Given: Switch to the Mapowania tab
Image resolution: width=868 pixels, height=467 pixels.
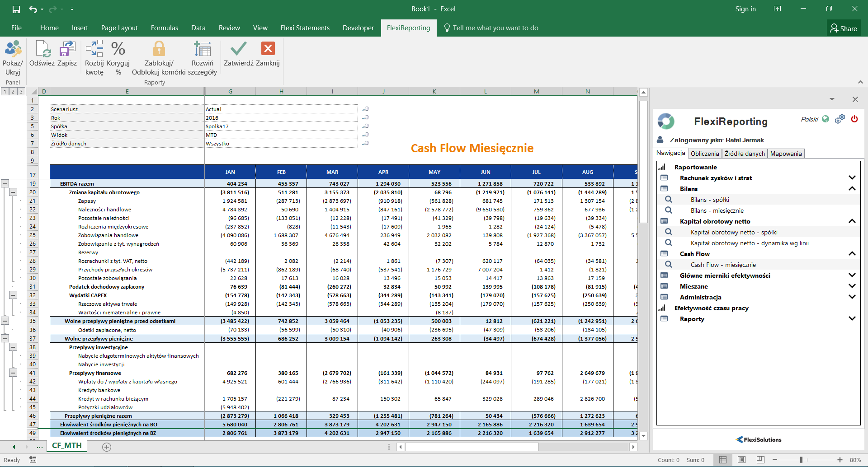Looking at the screenshot, I should click(x=786, y=154).
